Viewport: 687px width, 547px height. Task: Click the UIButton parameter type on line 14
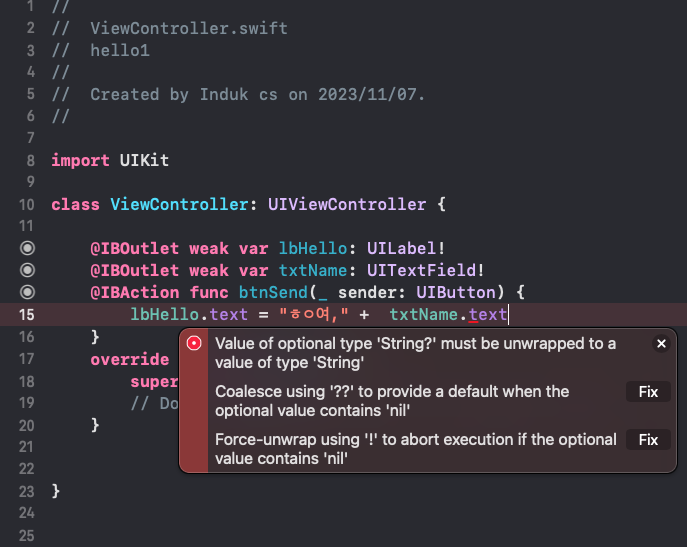460,292
